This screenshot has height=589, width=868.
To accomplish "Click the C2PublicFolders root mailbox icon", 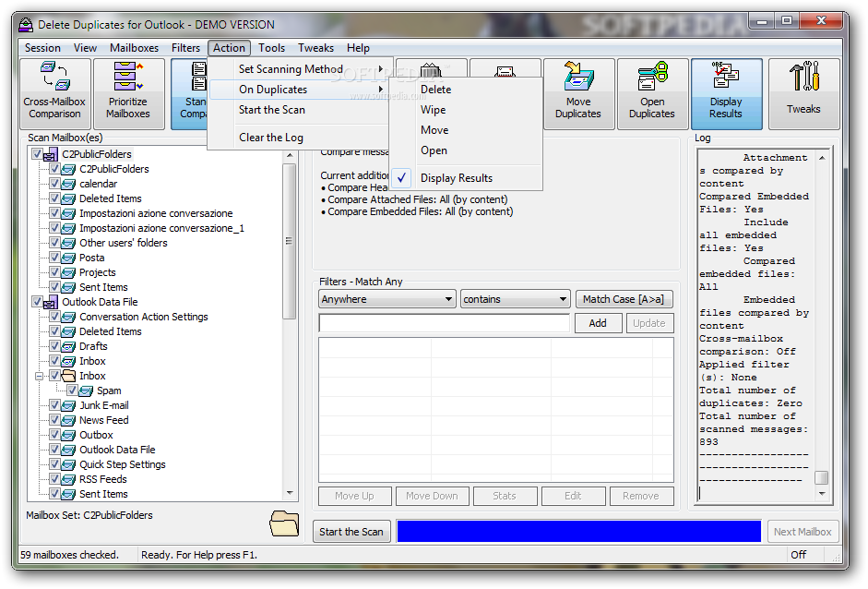I will click(51, 154).
